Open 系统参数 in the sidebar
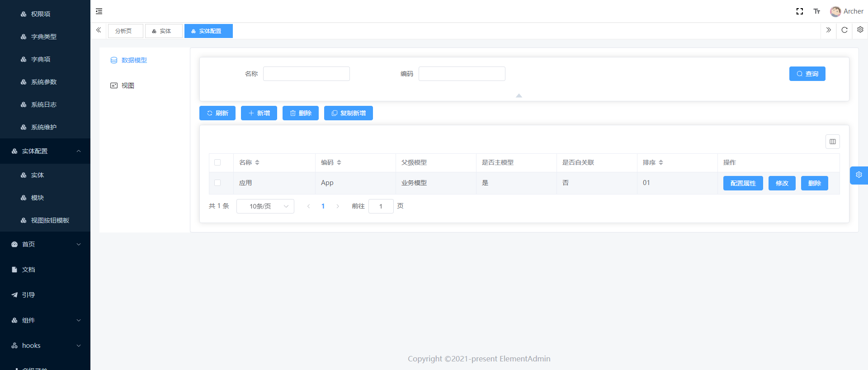This screenshot has height=370, width=868. [45, 82]
